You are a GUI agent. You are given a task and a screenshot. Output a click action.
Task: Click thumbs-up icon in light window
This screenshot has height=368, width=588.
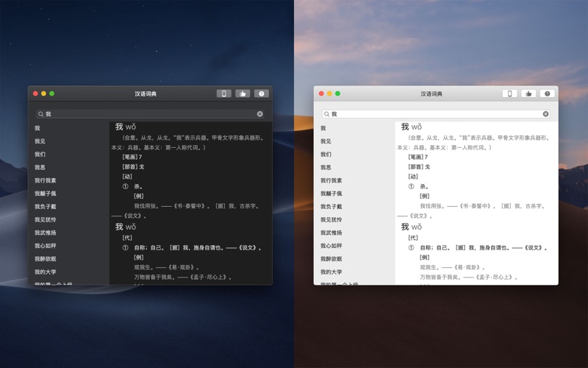[x=528, y=93]
